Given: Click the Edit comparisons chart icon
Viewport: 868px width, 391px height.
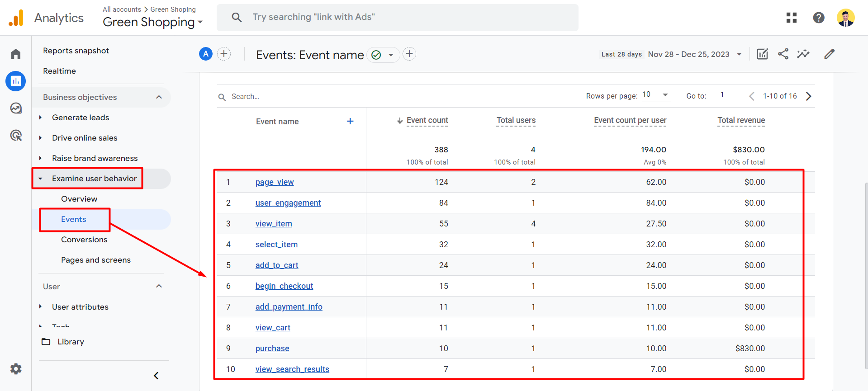Looking at the screenshot, I should click(762, 54).
